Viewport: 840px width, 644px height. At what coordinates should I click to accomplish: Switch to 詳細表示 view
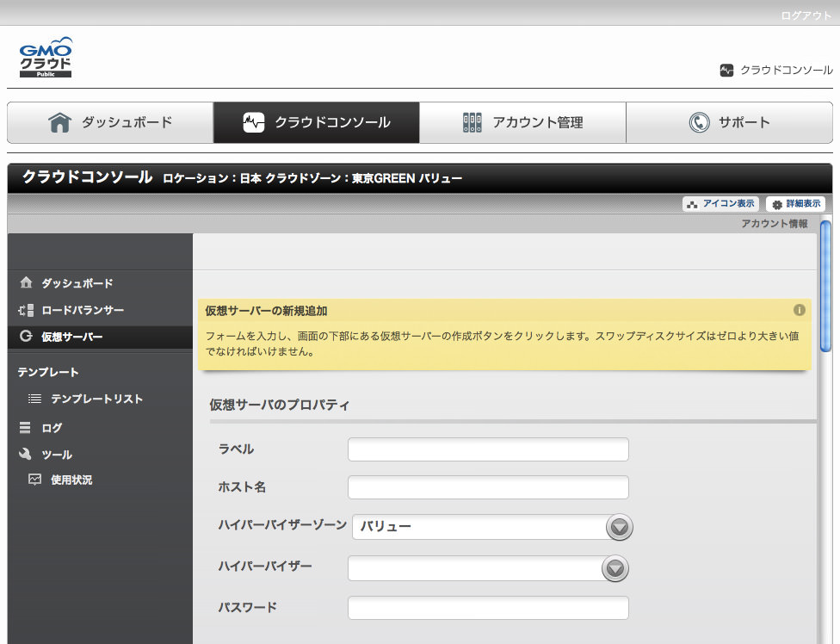click(795, 204)
